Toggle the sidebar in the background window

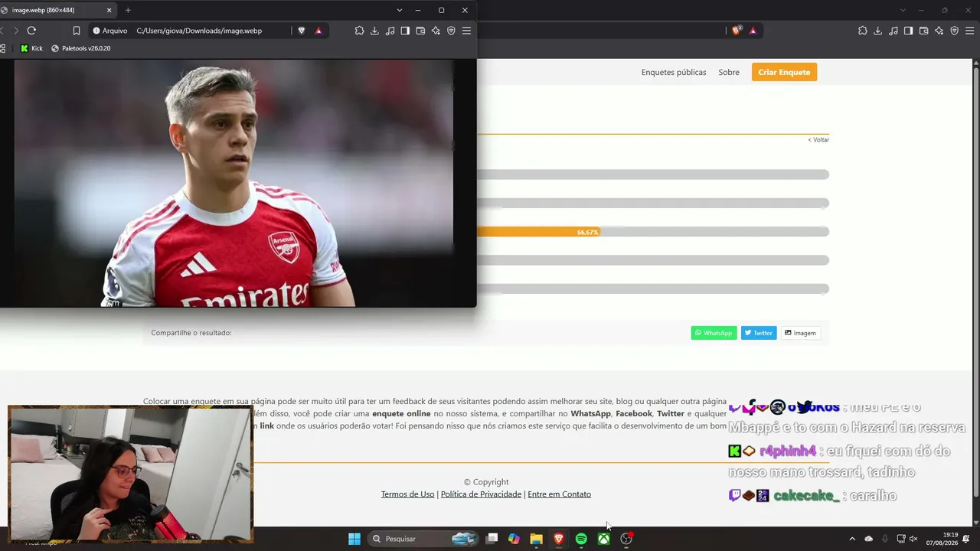[909, 31]
